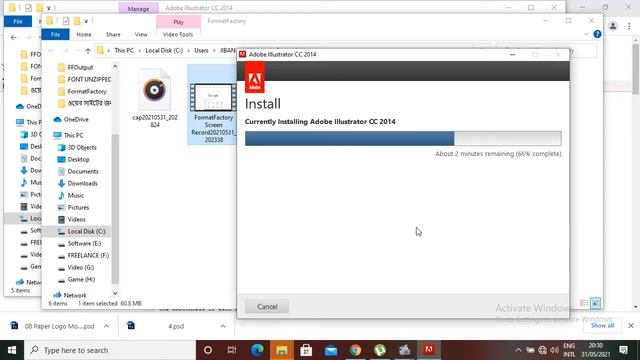Open Windows Start menu

(x=12, y=350)
